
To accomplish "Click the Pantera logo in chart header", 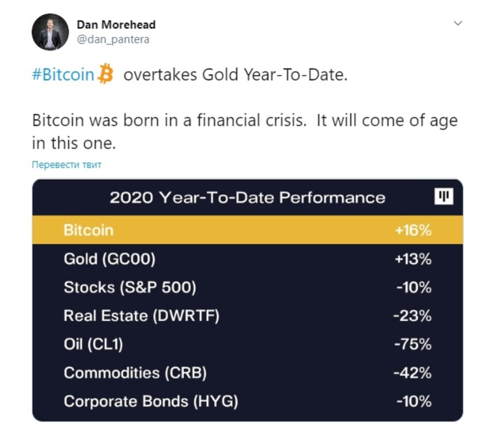I will pyautogui.click(x=444, y=196).
